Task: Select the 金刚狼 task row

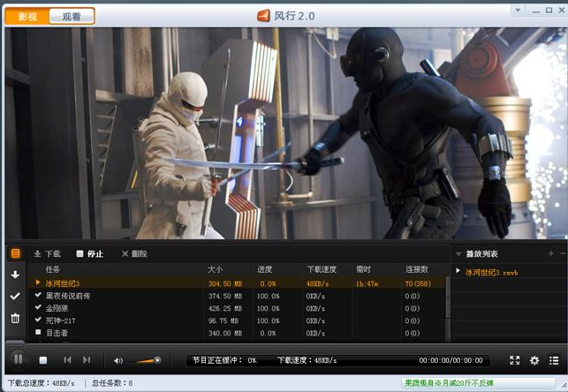Action: pos(238,308)
